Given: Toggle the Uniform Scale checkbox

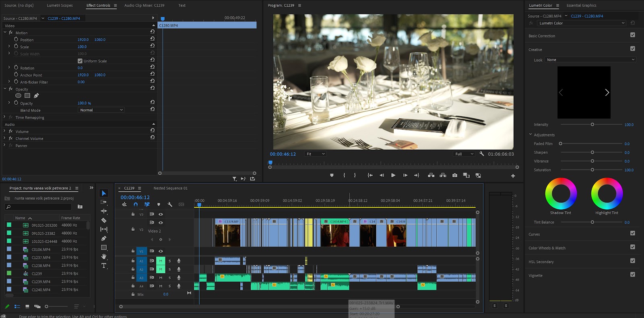Looking at the screenshot, I should click(x=80, y=61).
